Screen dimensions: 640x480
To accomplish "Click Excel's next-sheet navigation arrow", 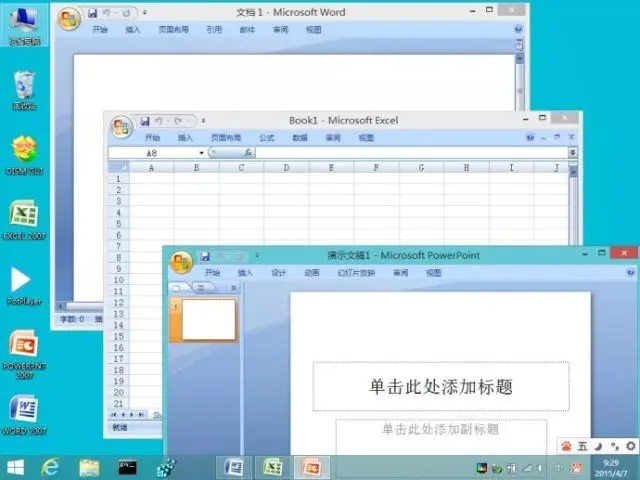I will point(132,415).
